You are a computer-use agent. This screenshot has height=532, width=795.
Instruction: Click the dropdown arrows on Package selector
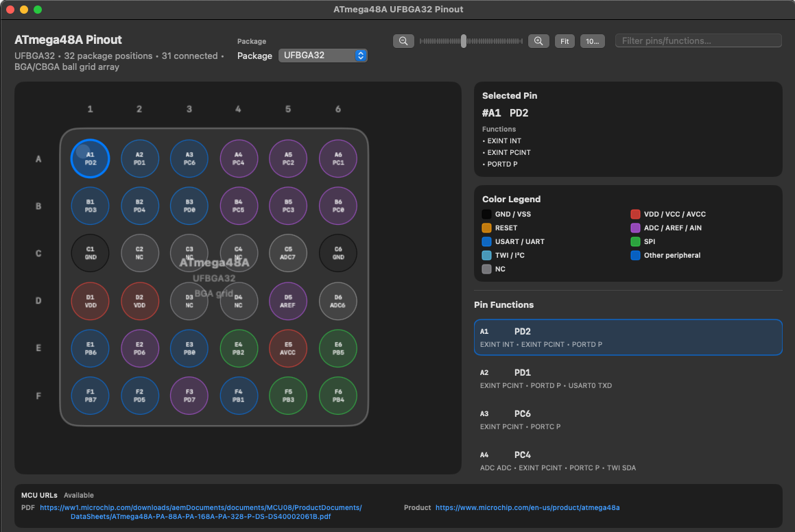coord(361,56)
